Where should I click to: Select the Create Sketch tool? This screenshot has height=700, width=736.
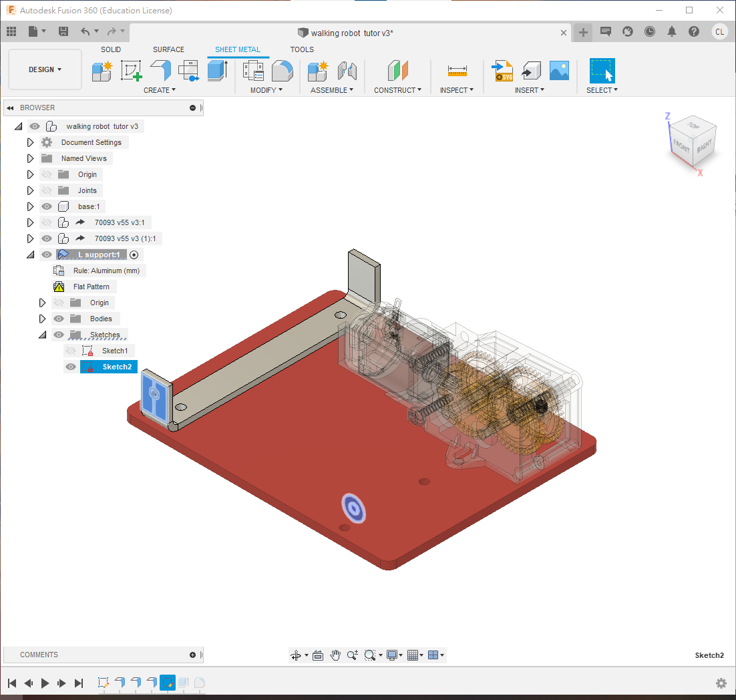[131, 69]
